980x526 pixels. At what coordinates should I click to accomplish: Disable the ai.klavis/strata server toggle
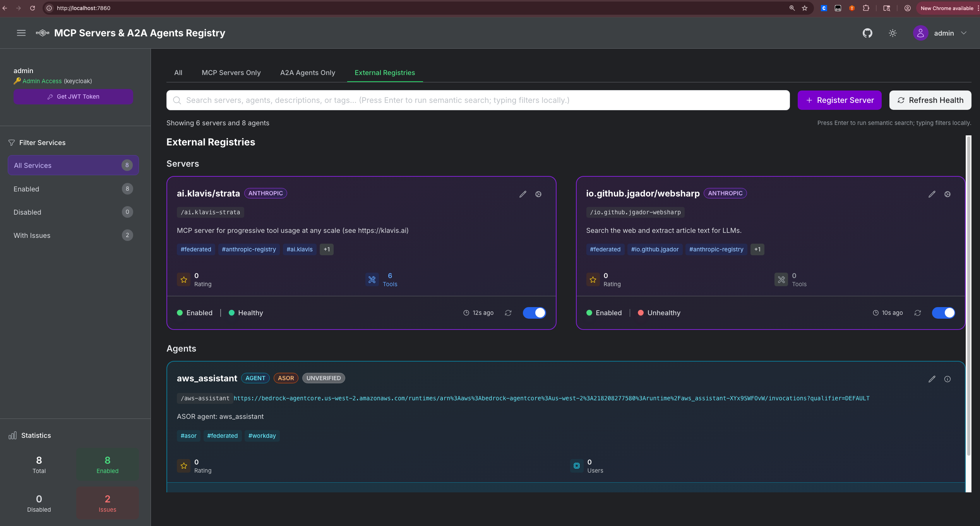pos(534,313)
